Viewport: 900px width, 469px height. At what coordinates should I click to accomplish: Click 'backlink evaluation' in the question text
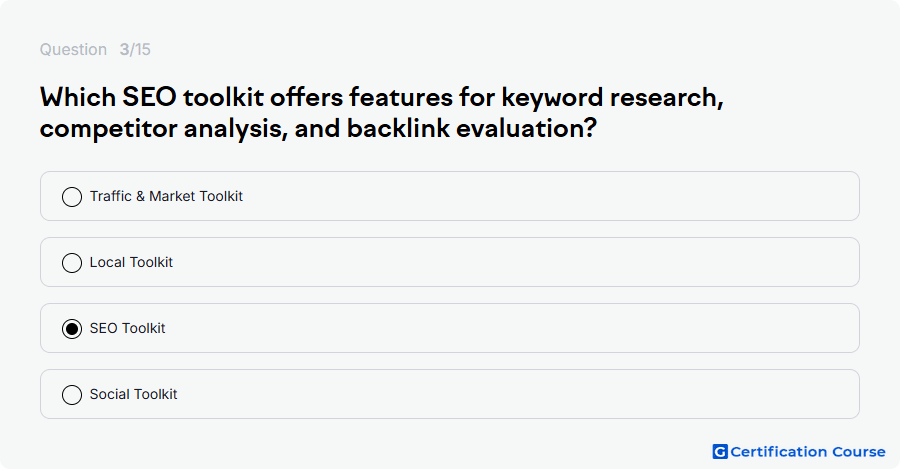[x=472, y=128]
